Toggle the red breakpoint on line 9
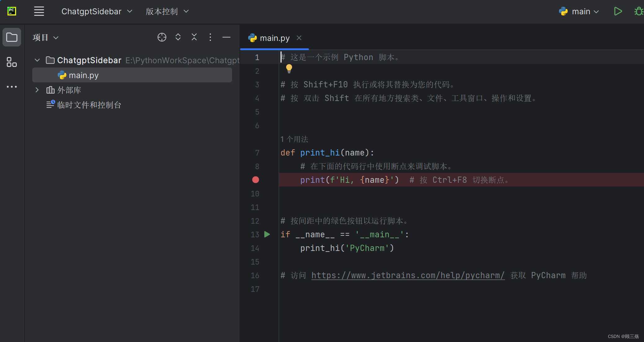This screenshot has height=342, width=644. pyautogui.click(x=256, y=180)
